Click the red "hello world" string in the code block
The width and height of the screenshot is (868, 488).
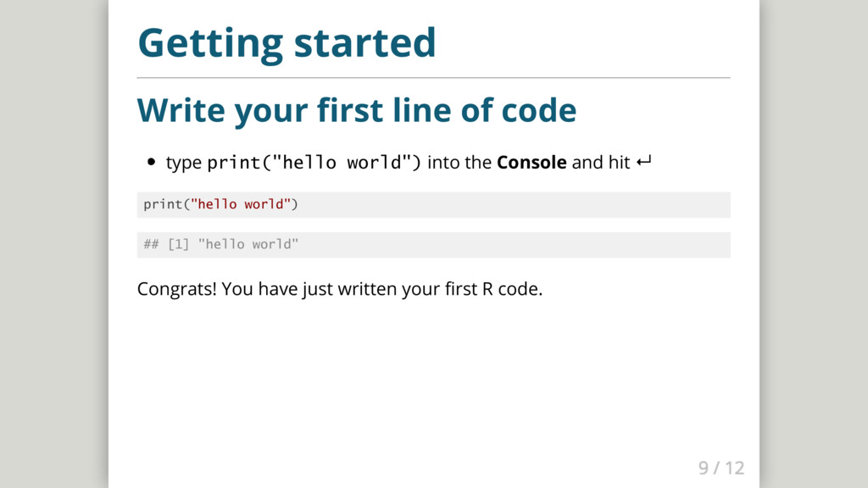(x=243, y=204)
